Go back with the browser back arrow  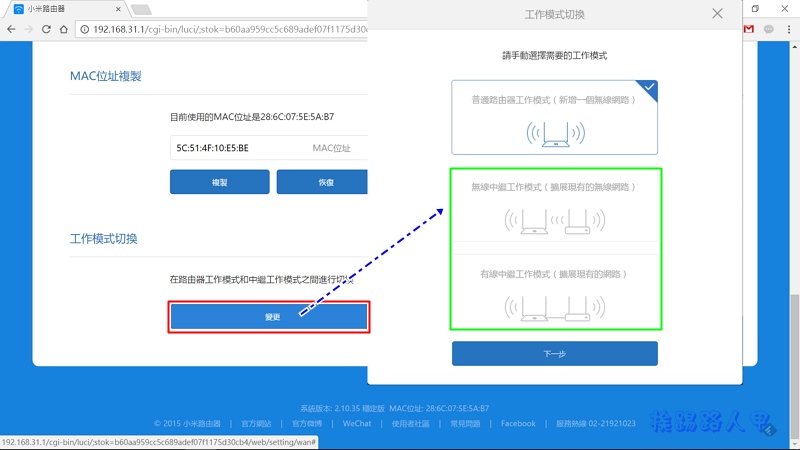tap(11, 29)
